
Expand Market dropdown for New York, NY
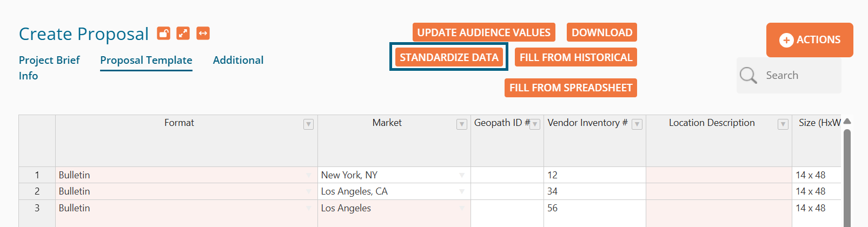[x=462, y=175]
